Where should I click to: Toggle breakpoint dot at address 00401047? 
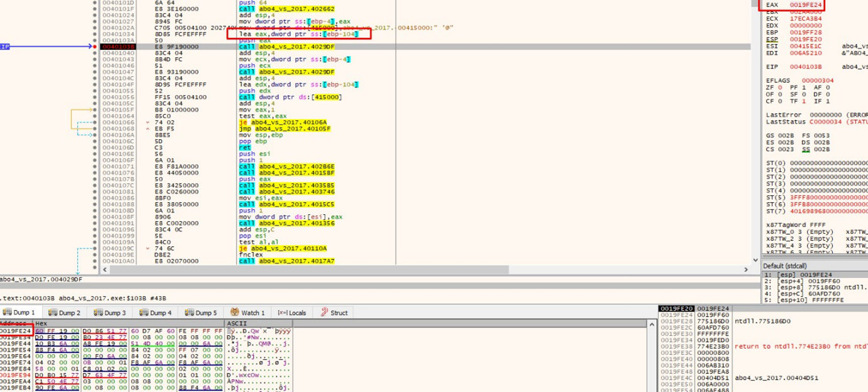click(95, 72)
